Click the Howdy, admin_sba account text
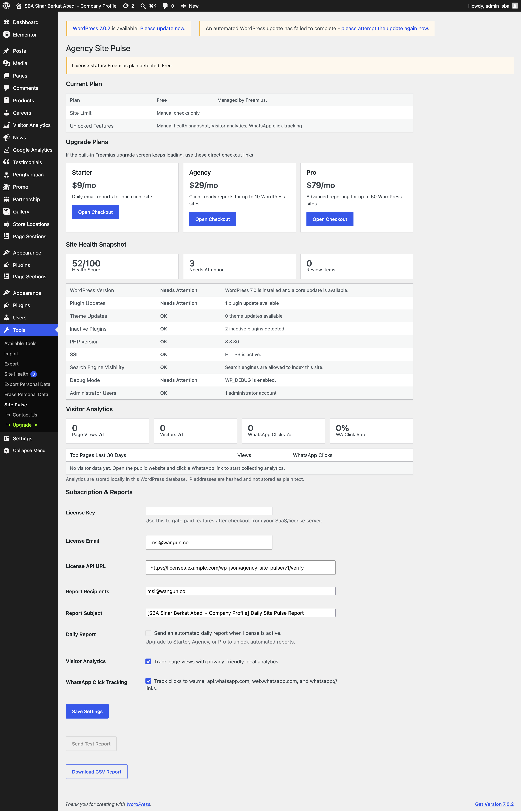The width and height of the screenshot is (521, 812). (x=488, y=6)
